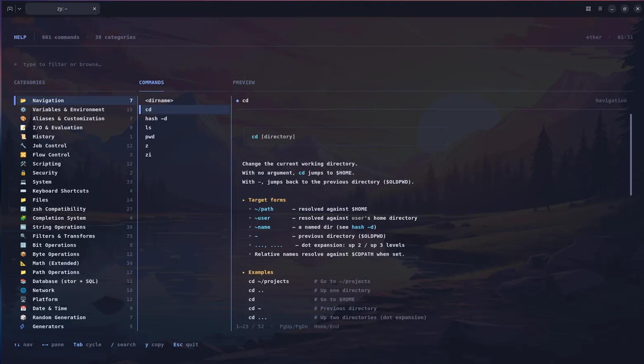Click the 'Tab cycle' footer hint
This screenshot has width=644, height=364.
coord(87,345)
